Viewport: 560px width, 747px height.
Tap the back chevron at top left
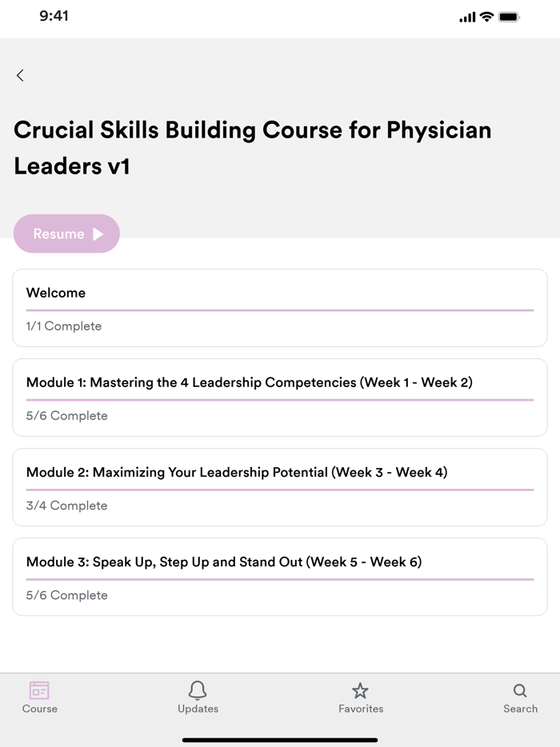pos(19,75)
